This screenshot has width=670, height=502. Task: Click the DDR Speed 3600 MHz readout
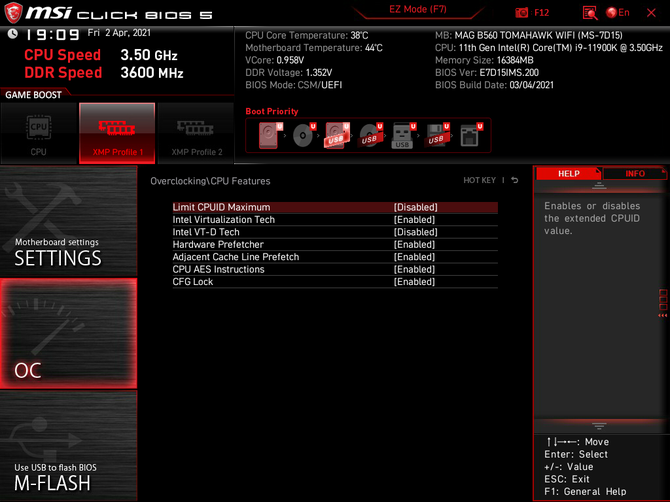click(x=104, y=73)
